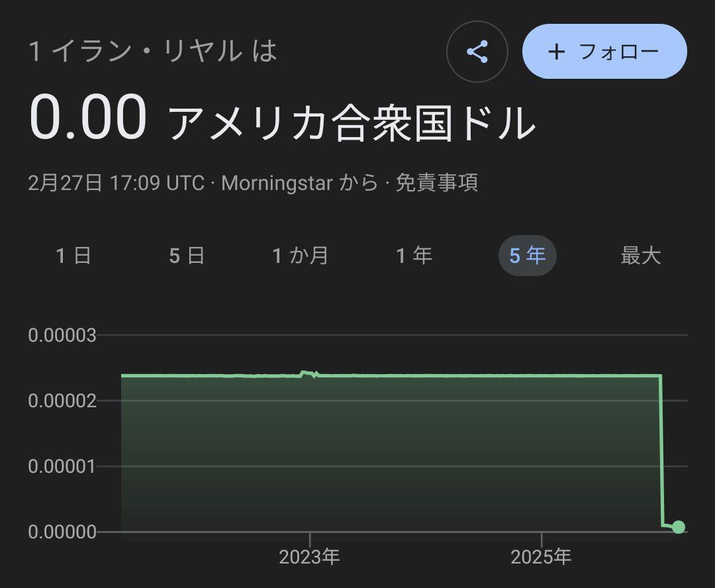Click the 2023年 axis marker
This screenshot has height=588, width=715.
click(x=309, y=557)
